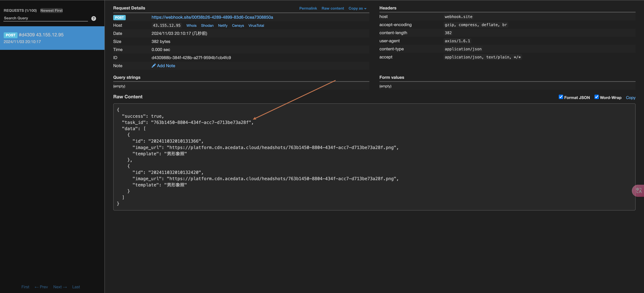Screen dimensions: 644x293
Task: Click the Search Query input field
Action: pyautogui.click(x=45, y=18)
